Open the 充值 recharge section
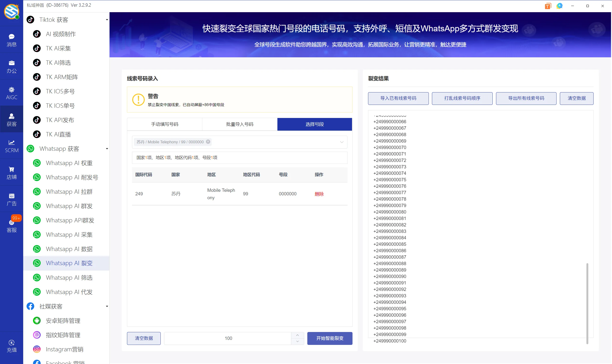The image size is (612, 364). [11, 346]
